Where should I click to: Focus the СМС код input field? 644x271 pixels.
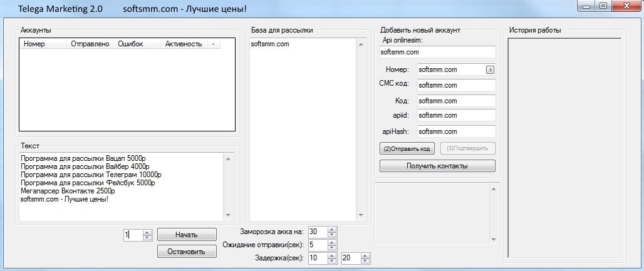click(x=455, y=84)
